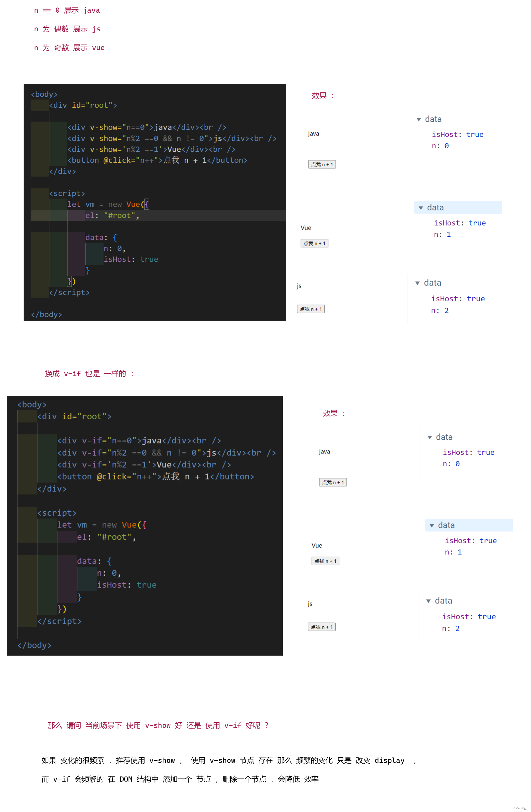Click the 'js' output text in the v-show example

click(299, 286)
